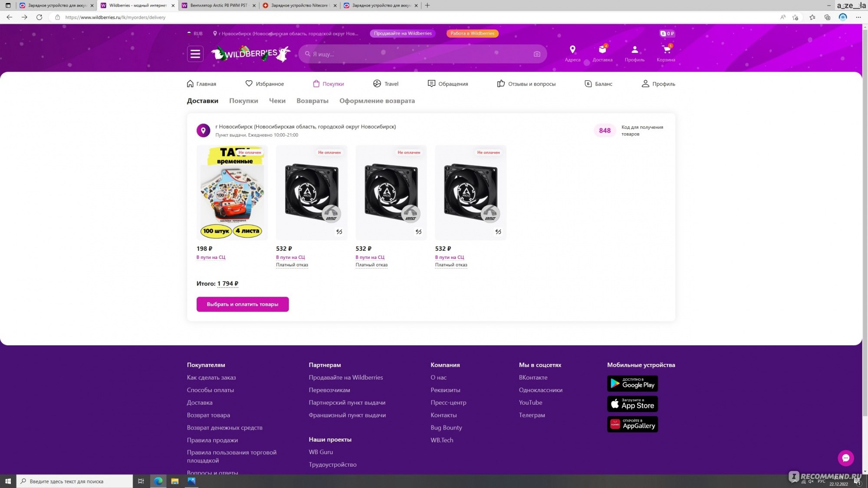Viewport: 868px width, 488px height.
Task: Click Выбрать и оплатить товары button
Action: (243, 304)
